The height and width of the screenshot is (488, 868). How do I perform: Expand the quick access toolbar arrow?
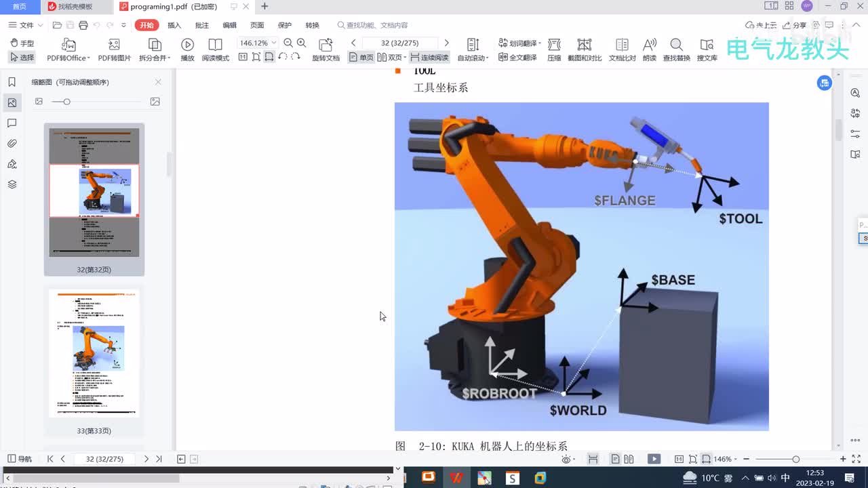(x=123, y=25)
